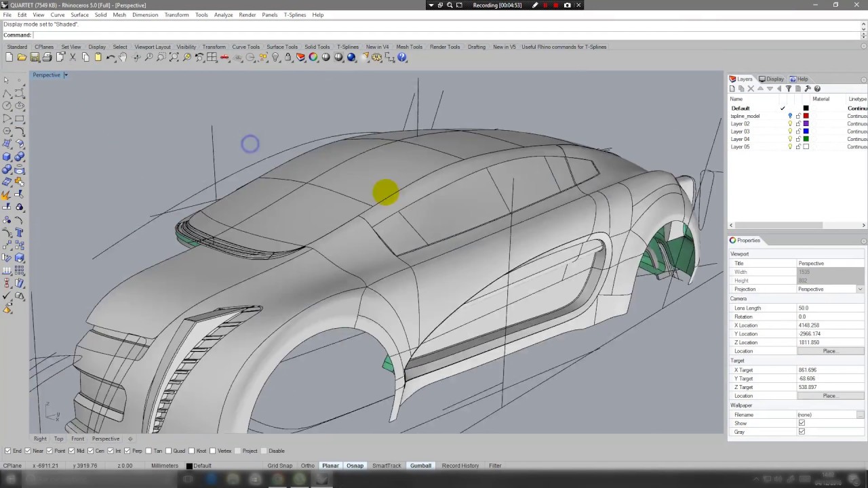Click the Print icon in Standard toolbar
868x488 pixels.
tap(47, 58)
